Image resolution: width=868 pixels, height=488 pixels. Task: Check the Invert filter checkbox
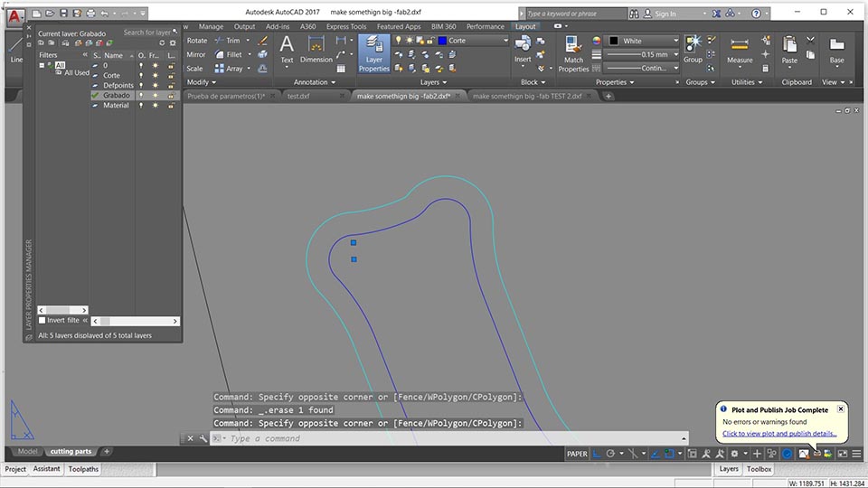tap(42, 320)
